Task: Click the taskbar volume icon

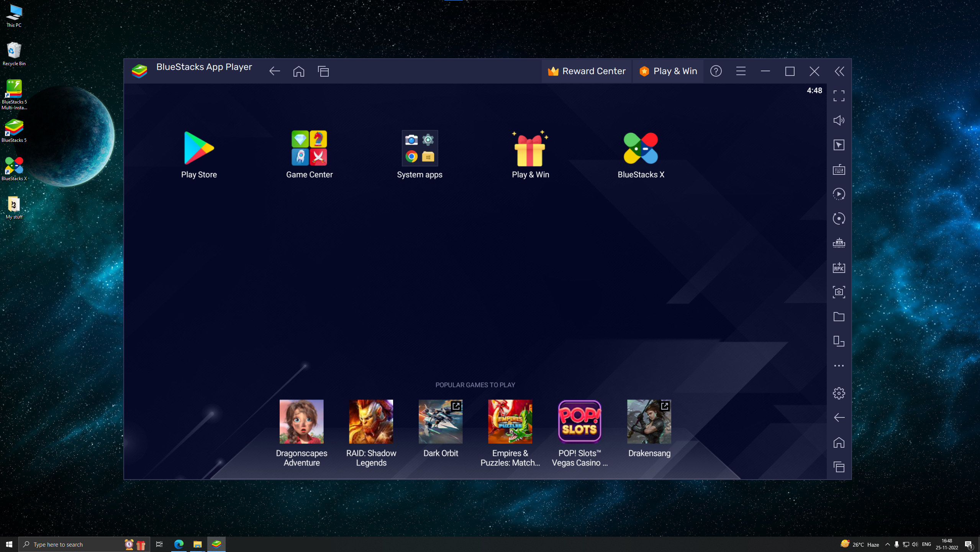Action: point(915,544)
